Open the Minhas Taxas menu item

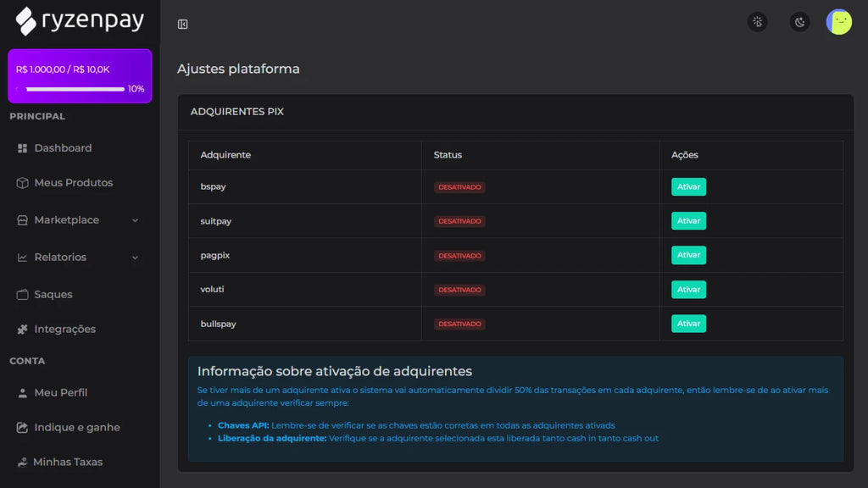[x=68, y=463]
